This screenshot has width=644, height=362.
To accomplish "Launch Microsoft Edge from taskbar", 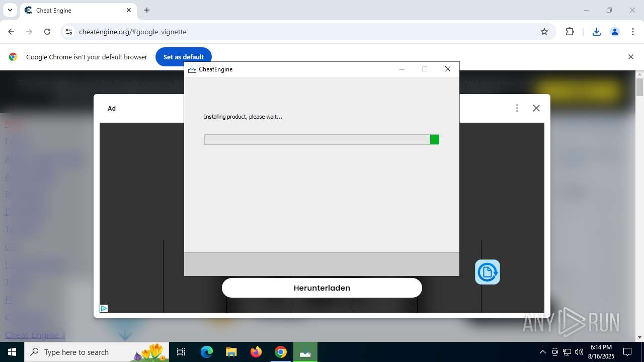I will pos(207,352).
